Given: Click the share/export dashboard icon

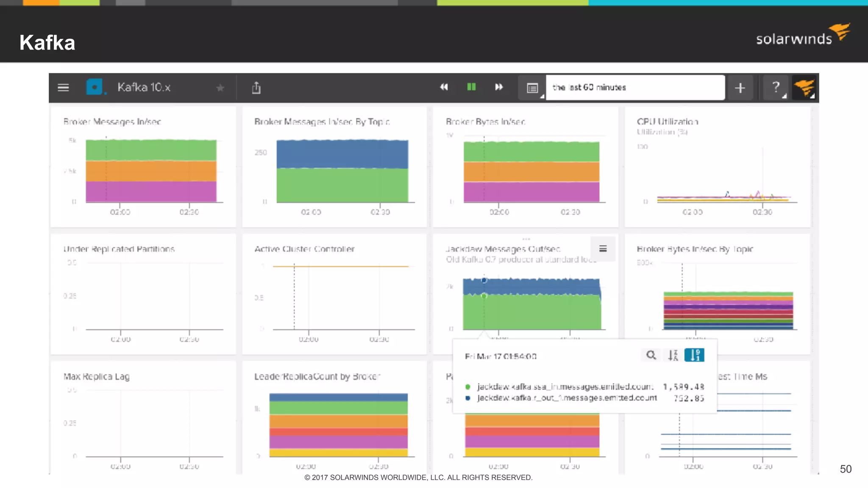Looking at the screenshot, I should pyautogui.click(x=256, y=88).
